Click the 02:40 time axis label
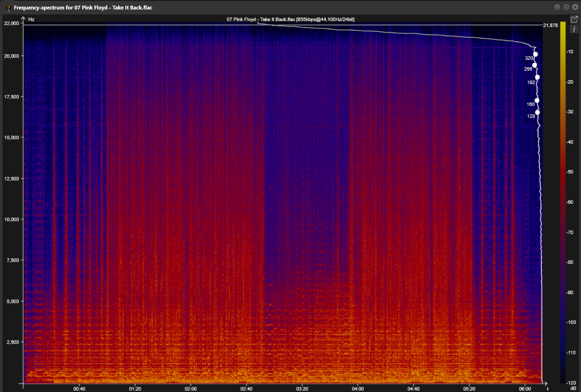This screenshot has width=581, height=392. click(246, 389)
